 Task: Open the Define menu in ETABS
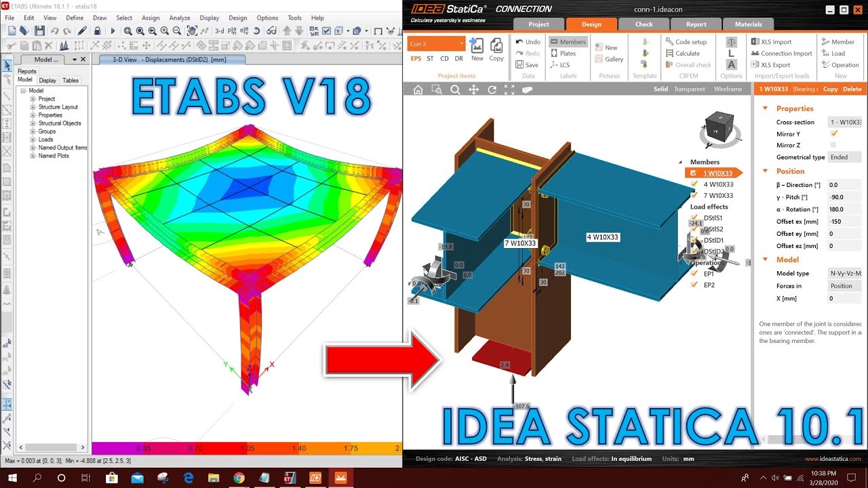click(75, 18)
